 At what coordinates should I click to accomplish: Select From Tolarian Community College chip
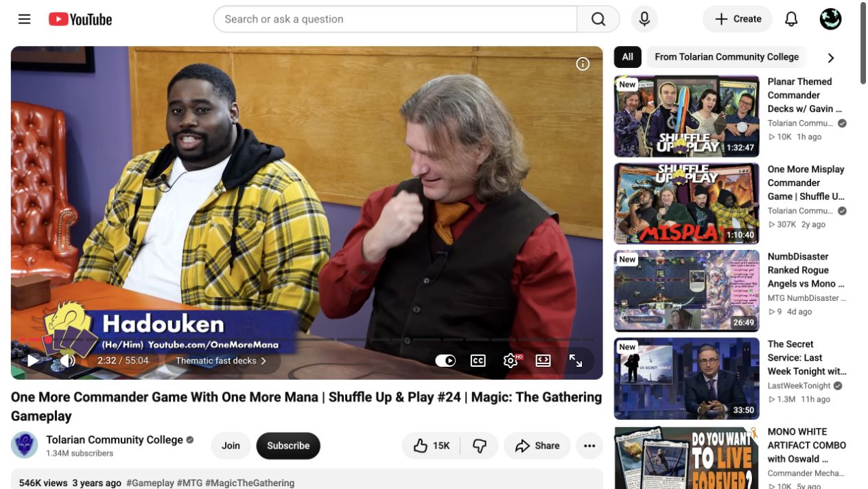click(x=727, y=57)
